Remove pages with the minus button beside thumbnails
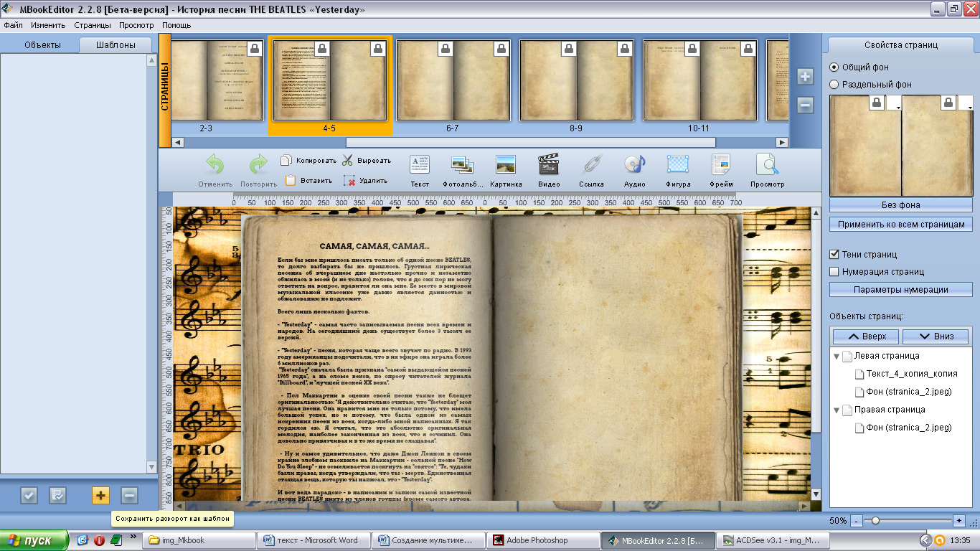The height and width of the screenshot is (551, 980). [x=805, y=105]
